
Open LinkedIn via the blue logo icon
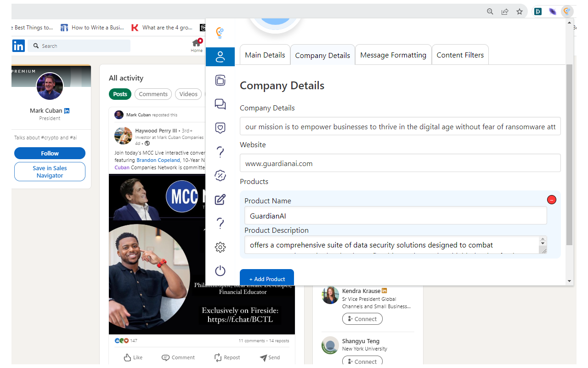[18, 46]
